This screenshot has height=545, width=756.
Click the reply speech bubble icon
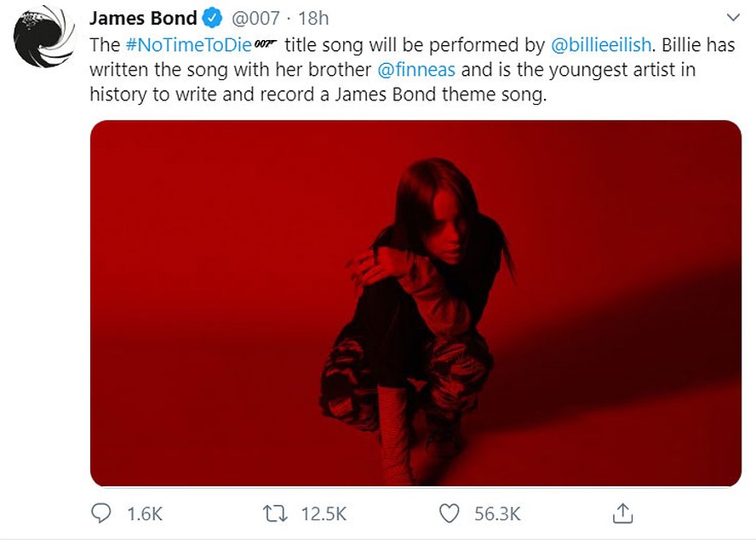(x=100, y=513)
